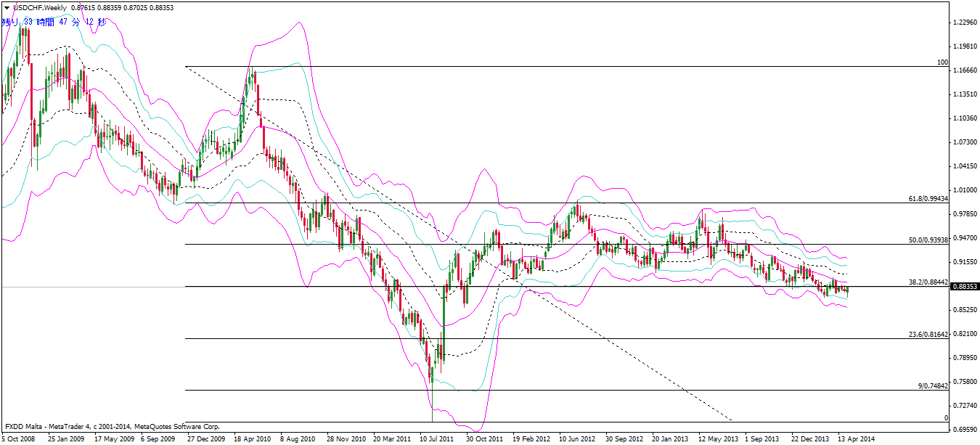Screen dimensions: 980x445
Task: Click the 18 Apr 2010 date label
Action: coord(253,439)
